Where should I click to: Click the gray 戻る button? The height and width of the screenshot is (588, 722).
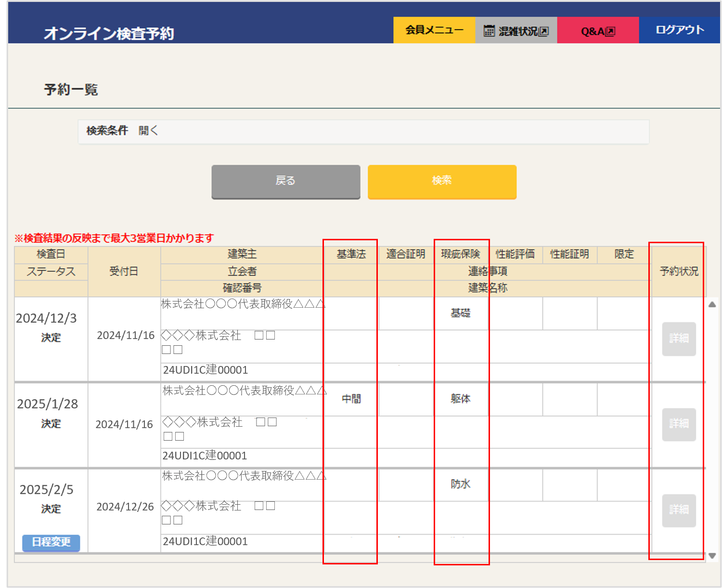pyautogui.click(x=286, y=181)
